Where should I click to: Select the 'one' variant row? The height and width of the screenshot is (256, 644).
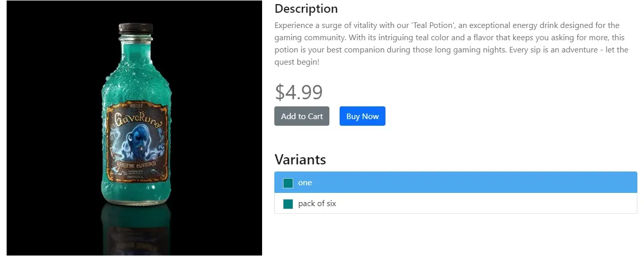pos(455,183)
